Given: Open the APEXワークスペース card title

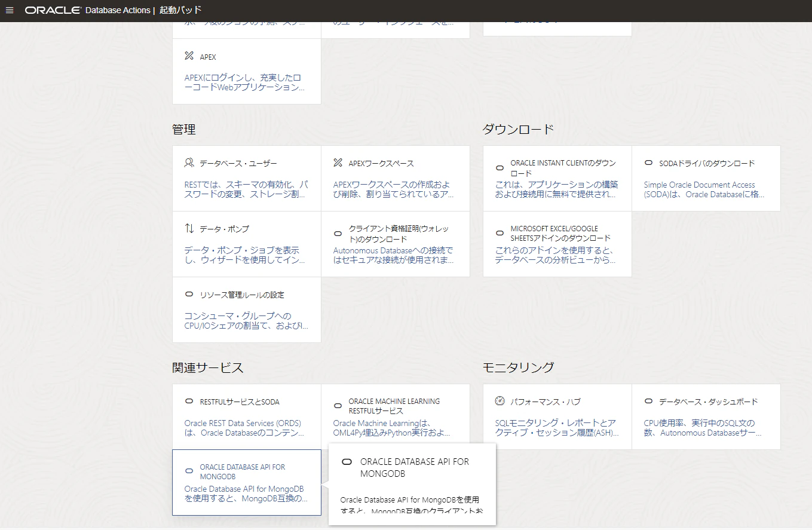Looking at the screenshot, I should [381, 163].
